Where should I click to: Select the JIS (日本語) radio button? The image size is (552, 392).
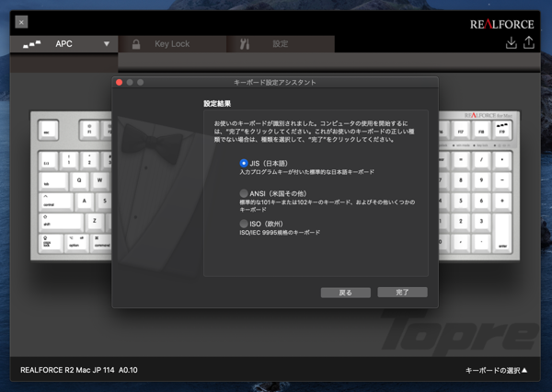[x=244, y=163]
